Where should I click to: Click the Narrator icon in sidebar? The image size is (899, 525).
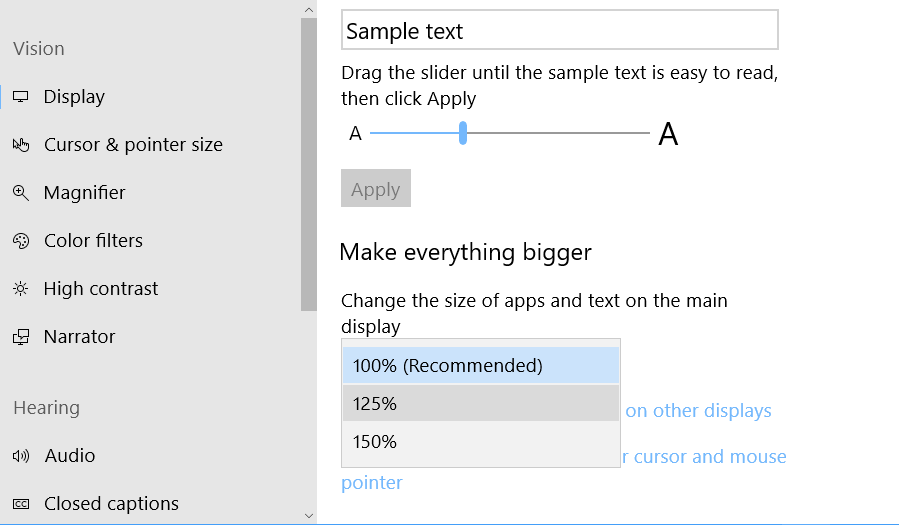(21, 337)
